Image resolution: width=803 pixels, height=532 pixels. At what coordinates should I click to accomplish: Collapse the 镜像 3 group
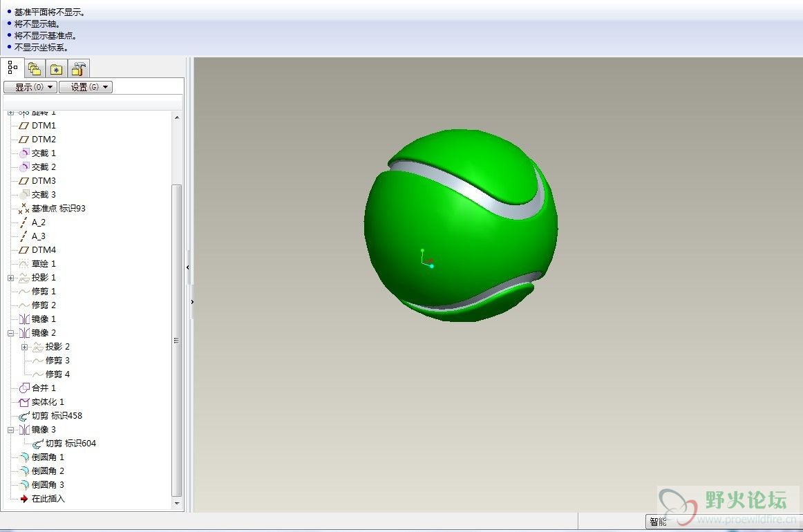(x=11, y=430)
